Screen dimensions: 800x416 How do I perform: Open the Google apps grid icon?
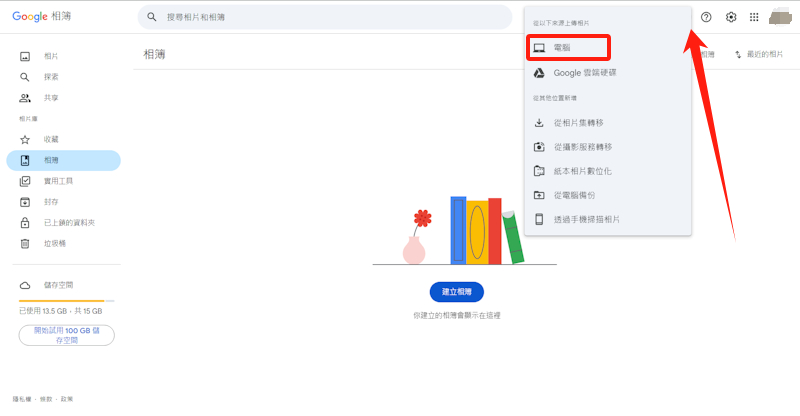754,17
